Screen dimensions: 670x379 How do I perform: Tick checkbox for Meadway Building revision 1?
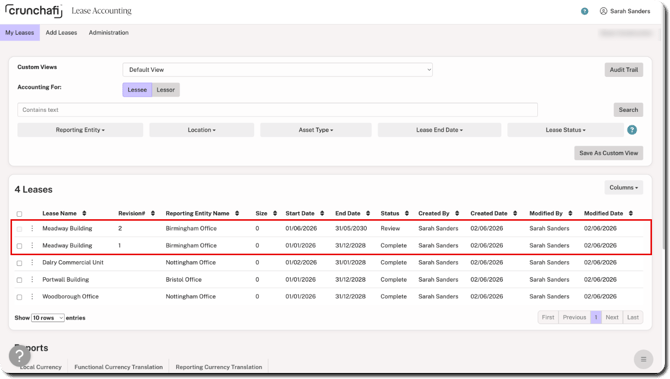(19, 246)
